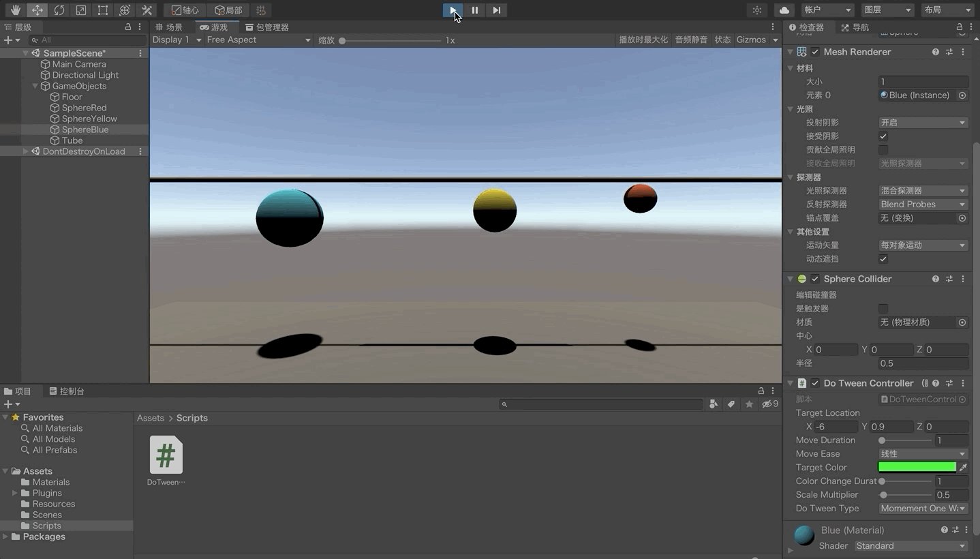
Task: Expand the DontDestroyOnLoad hierarchy item
Action: pos(26,151)
